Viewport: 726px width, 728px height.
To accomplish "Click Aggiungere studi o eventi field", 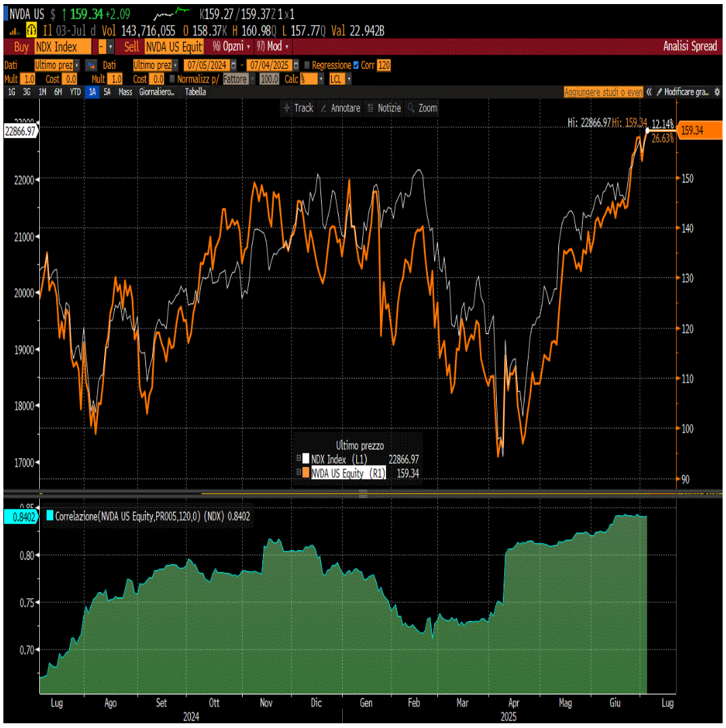I will (603, 92).
